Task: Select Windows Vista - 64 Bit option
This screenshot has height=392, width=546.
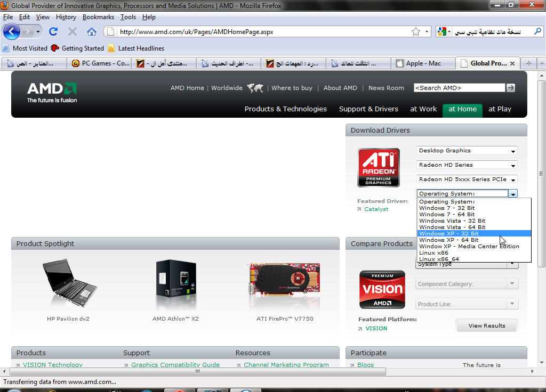Action: [474, 227]
